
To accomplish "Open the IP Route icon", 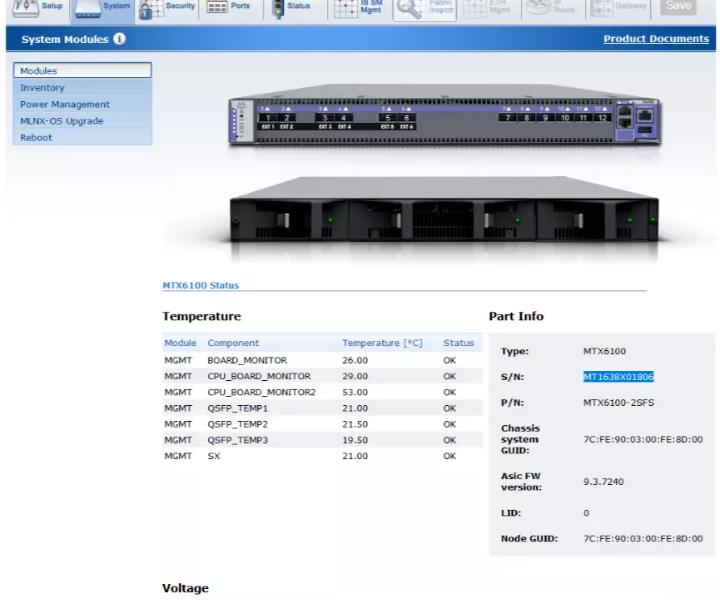I will pyautogui.click(x=538, y=7).
